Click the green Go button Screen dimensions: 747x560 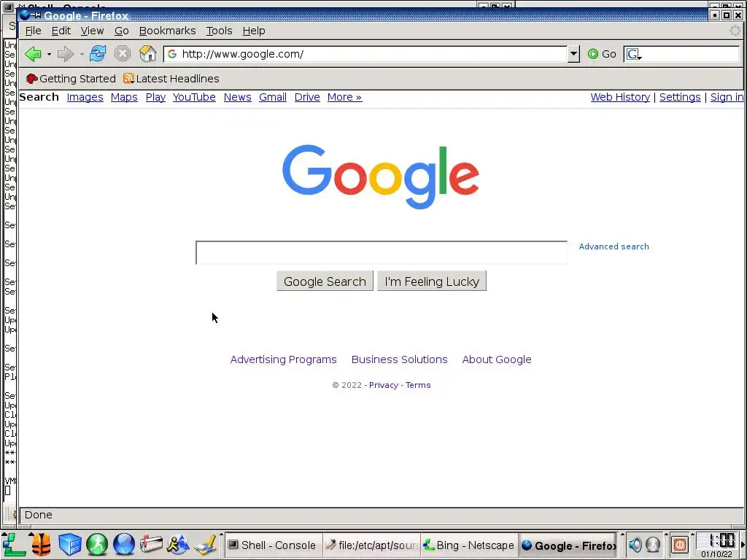click(x=602, y=54)
